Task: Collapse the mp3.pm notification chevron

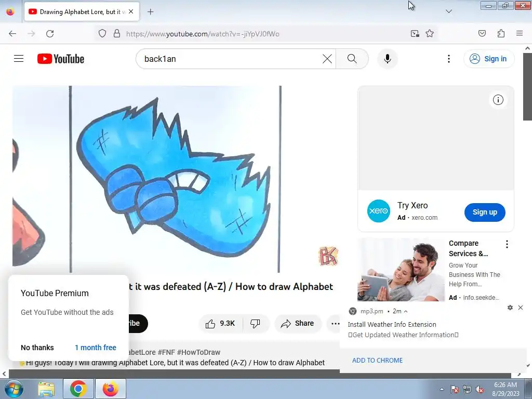Action: coord(406,311)
